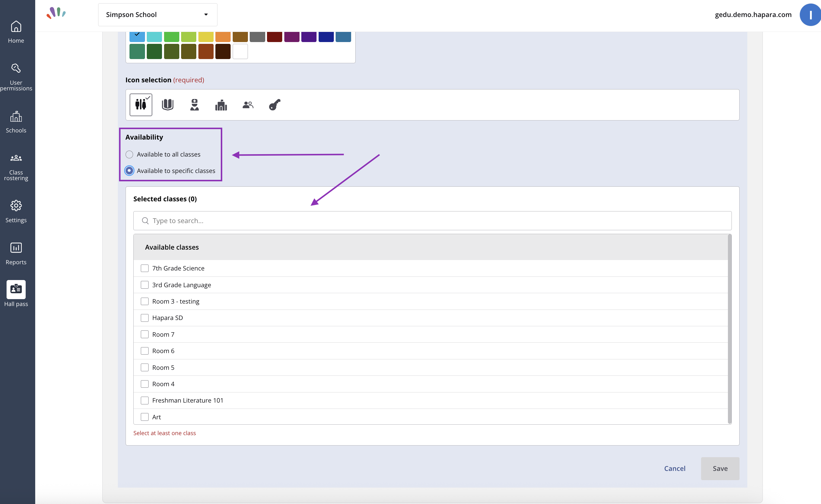Select the two-people group icon

pos(248,105)
